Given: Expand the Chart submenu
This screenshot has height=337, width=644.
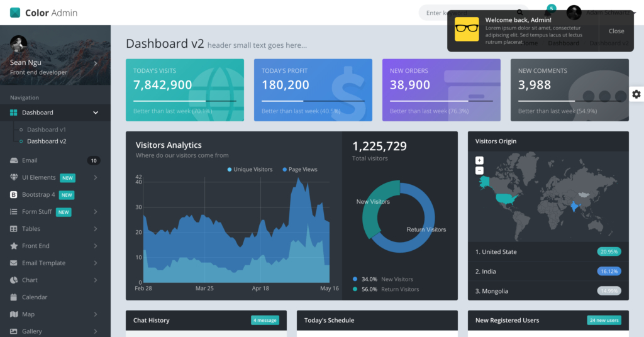Looking at the screenshot, I should tap(55, 280).
